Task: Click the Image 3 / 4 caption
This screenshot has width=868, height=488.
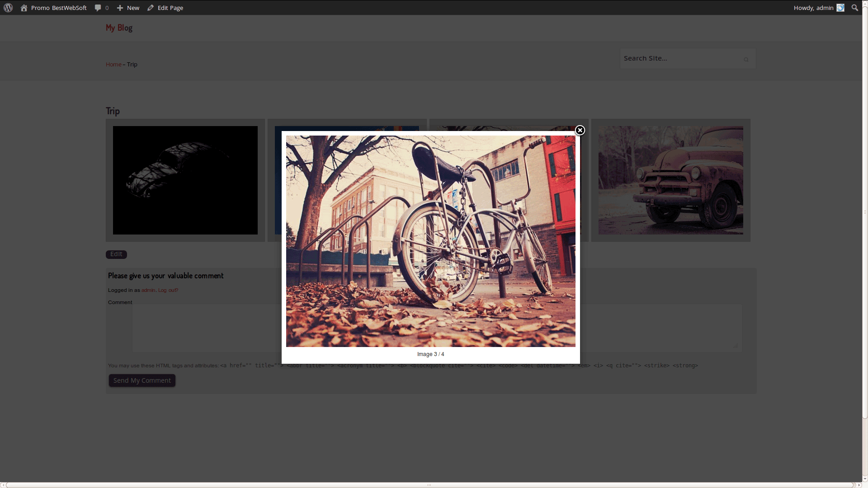Action: click(431, 354)
